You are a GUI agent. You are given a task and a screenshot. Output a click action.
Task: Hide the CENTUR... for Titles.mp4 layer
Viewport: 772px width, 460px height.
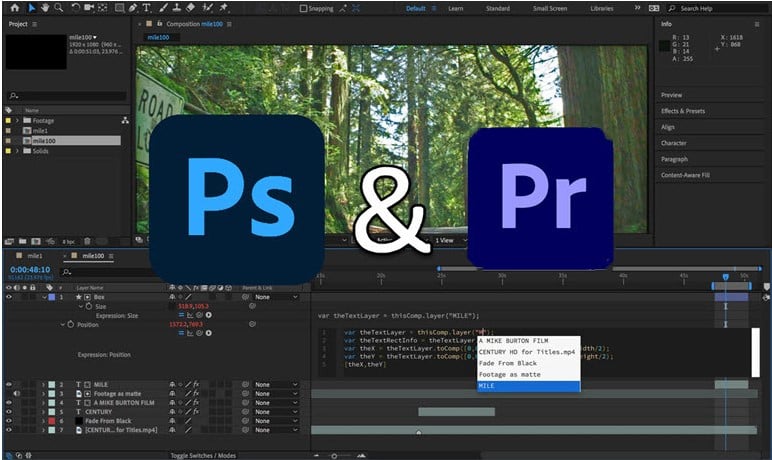point(8,430)
